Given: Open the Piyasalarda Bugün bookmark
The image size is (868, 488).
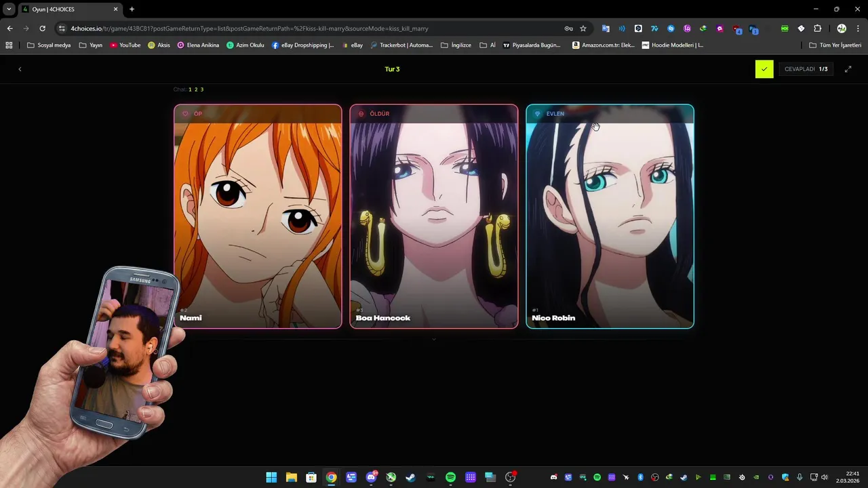Looking at the screenshot, I should coord(532,45).
